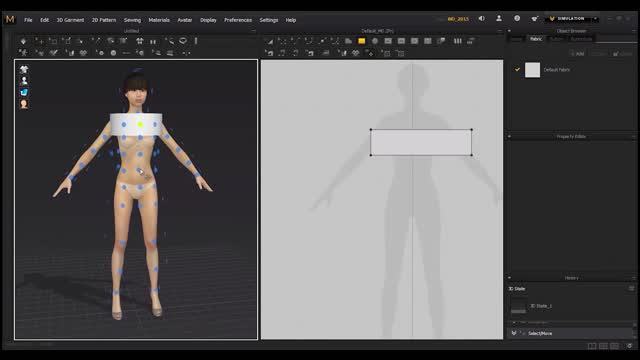The width and height of the screenshot is (640, 360).
Task: Open the Settings menu
Action: [269, 20]
